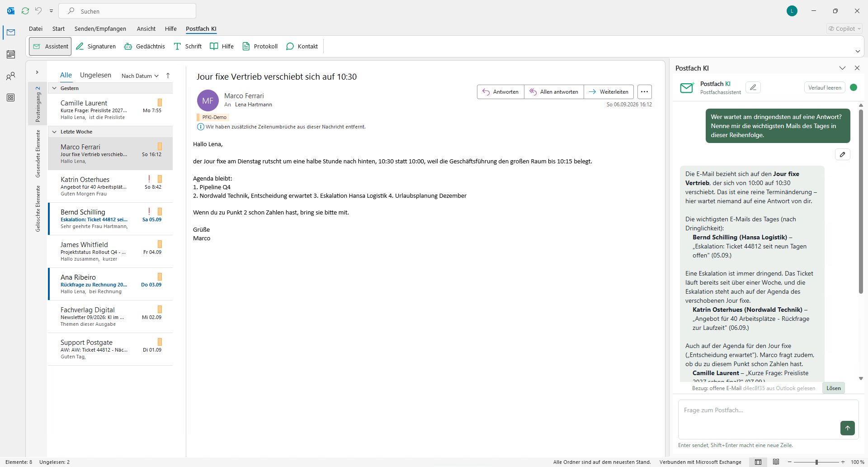Toggle flag on Katrin Osterhues email
Viewport: 868px width, 467px height.
[160, 179]
